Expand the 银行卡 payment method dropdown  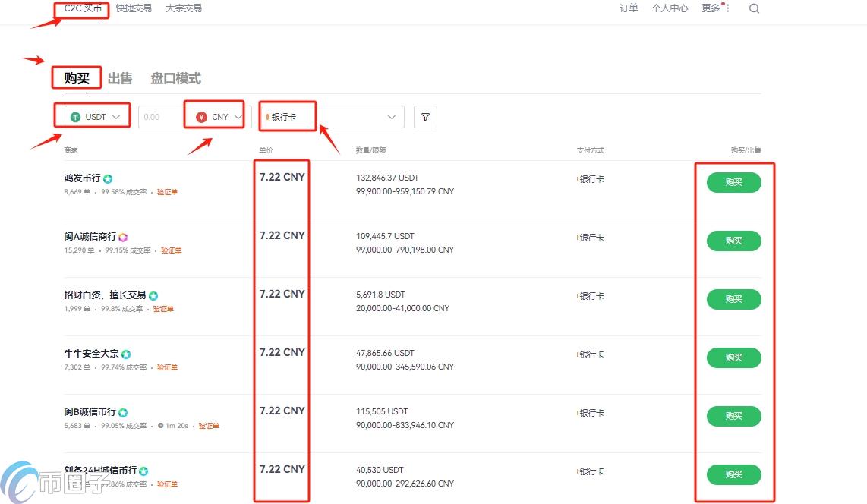point(392,117)
